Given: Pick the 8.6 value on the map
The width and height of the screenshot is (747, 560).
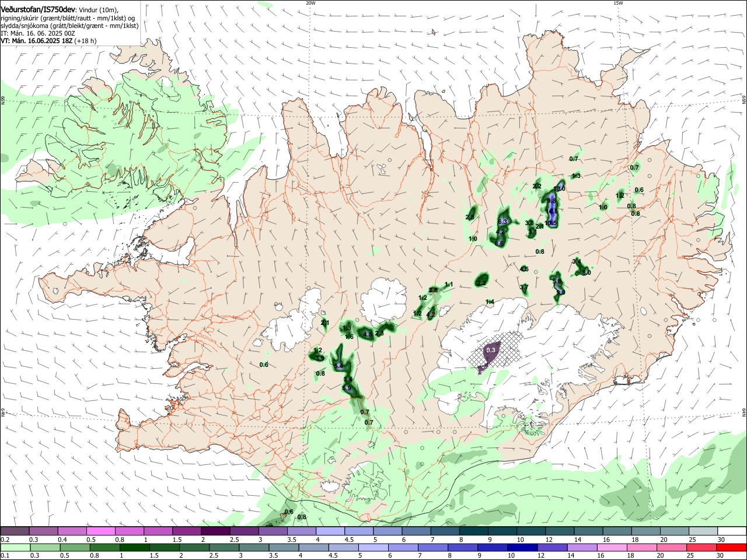Looking at the screenshot, I should tap(499, 243).
